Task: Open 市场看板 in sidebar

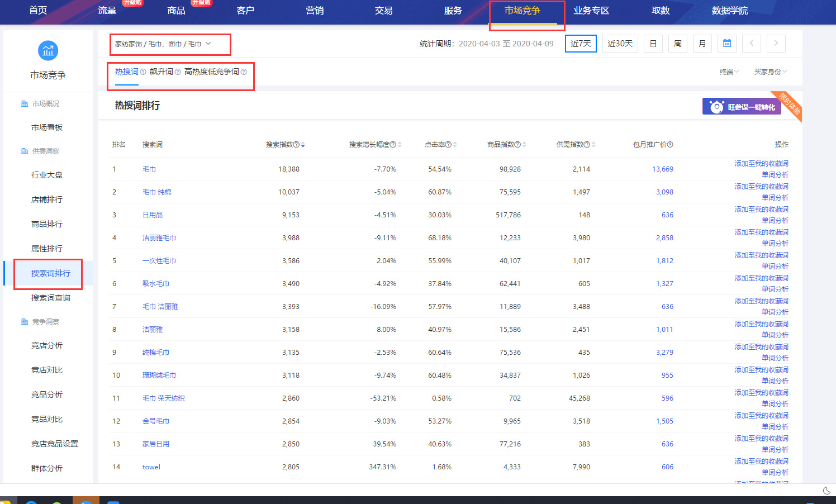Action: coord(47,127)
